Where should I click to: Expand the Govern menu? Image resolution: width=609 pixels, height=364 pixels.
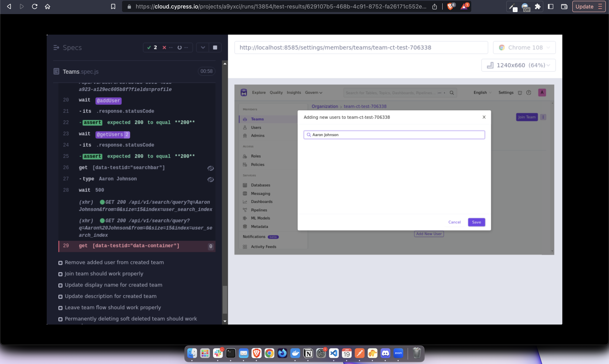tap(314, 92)
